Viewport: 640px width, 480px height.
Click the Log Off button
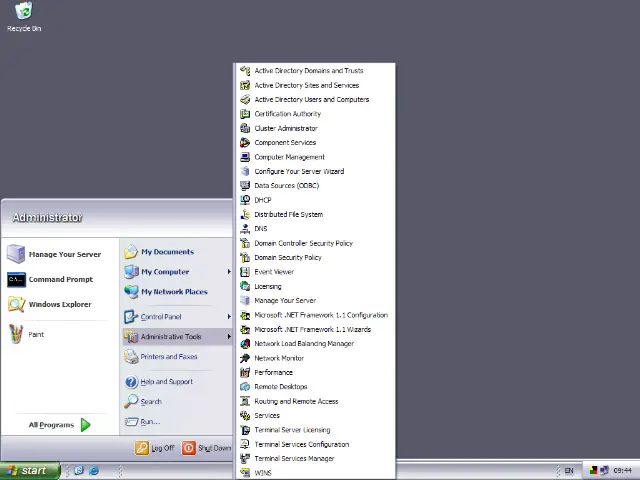coord(155,448)
